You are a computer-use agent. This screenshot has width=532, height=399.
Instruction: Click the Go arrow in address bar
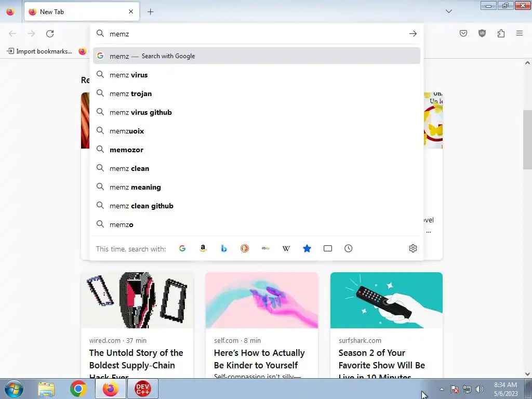413,34
